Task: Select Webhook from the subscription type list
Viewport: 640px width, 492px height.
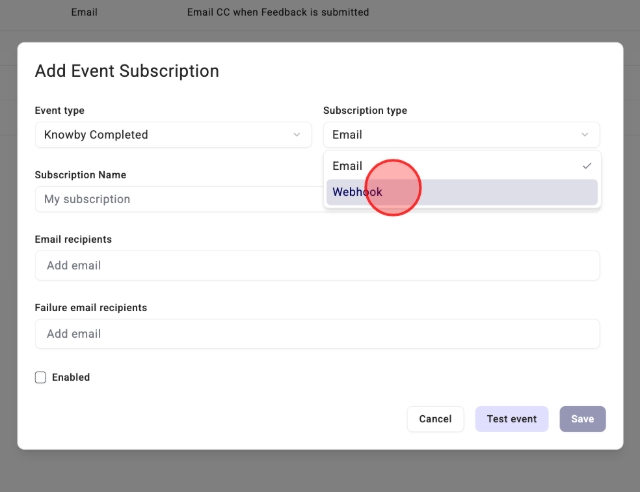Action: click(x=462, y=192)
